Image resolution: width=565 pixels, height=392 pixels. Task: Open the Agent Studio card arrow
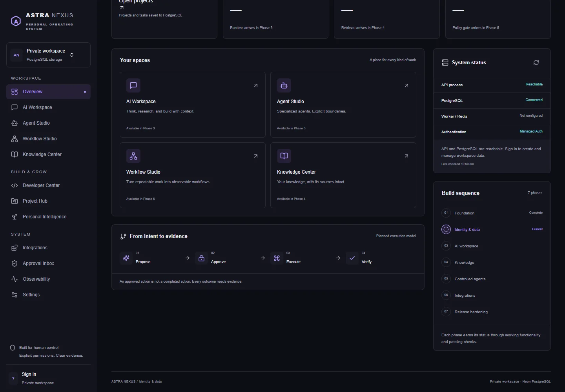406,85
